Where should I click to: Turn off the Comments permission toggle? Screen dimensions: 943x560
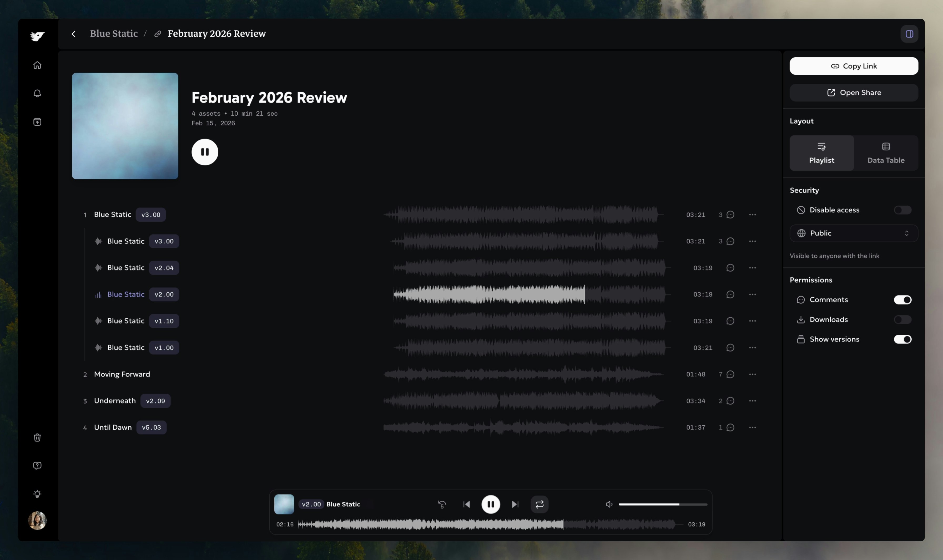coord(902,300)
